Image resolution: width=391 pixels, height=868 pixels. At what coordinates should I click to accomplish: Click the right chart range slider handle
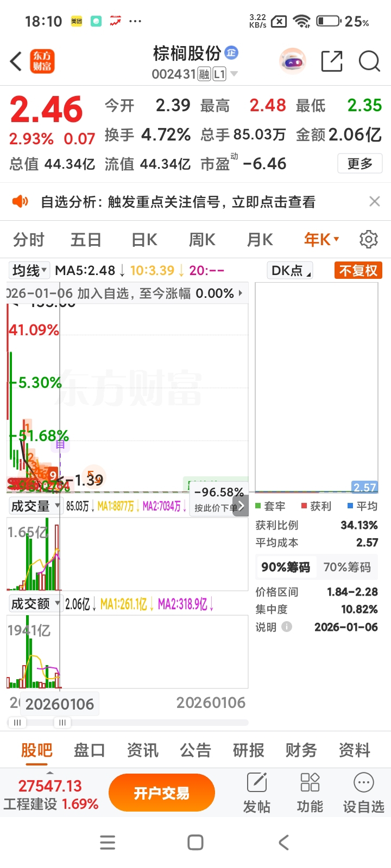[x=62, y=723]
